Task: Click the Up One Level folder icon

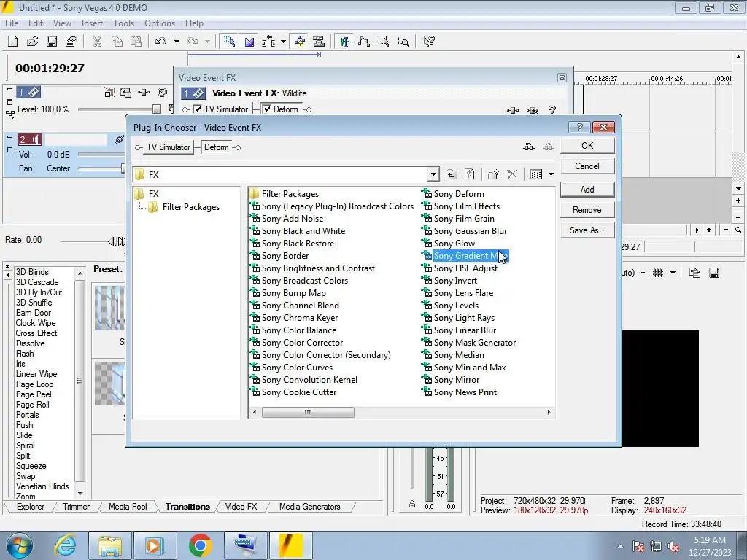Action: (451, 175)
